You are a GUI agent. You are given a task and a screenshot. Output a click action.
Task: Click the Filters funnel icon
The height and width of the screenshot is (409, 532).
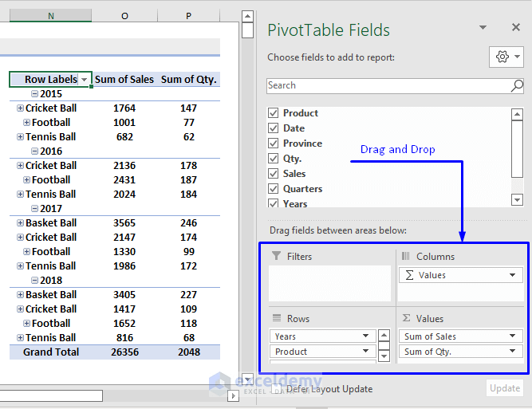pos(277,256)
